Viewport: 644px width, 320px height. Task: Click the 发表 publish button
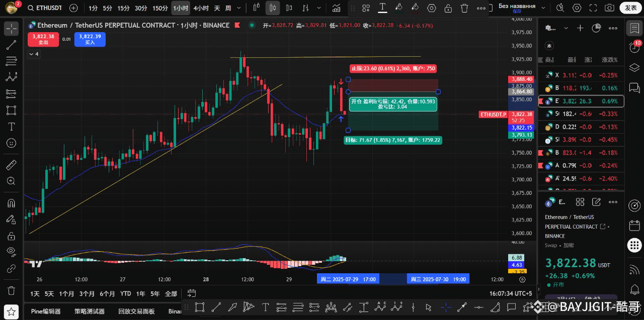631,8
